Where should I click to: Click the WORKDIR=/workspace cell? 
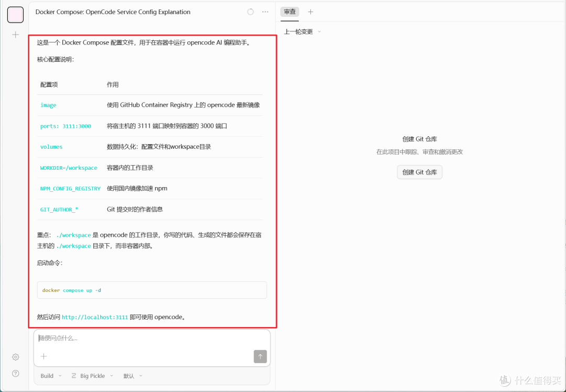pos(69,168)
